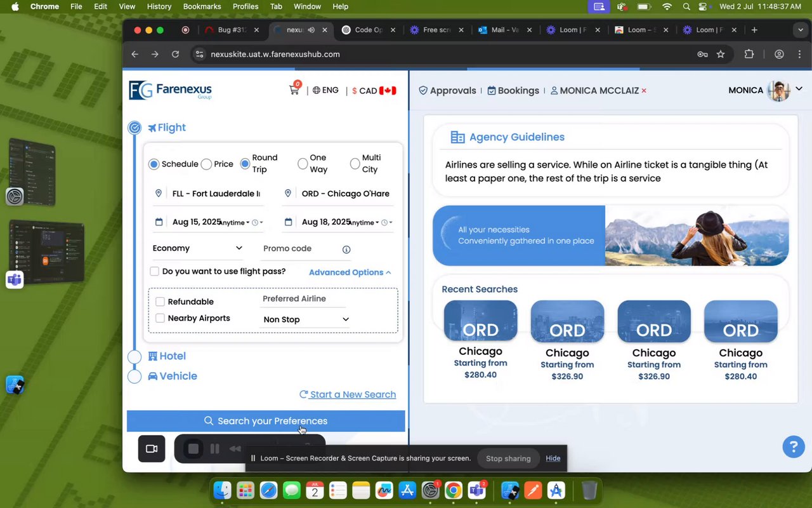
Task: Open the History menu in the menu bar
Action: [x=159, y=6]
